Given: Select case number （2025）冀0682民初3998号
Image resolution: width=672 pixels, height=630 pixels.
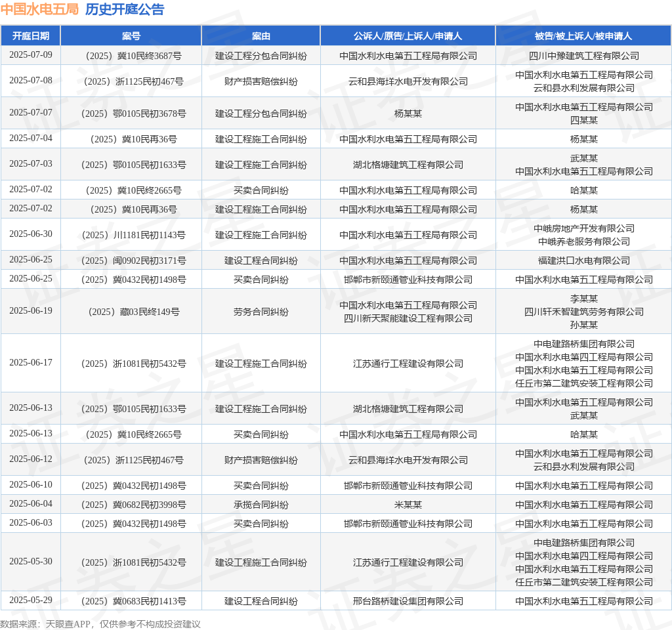Looking at the screenshot, I should click(133, 505).
